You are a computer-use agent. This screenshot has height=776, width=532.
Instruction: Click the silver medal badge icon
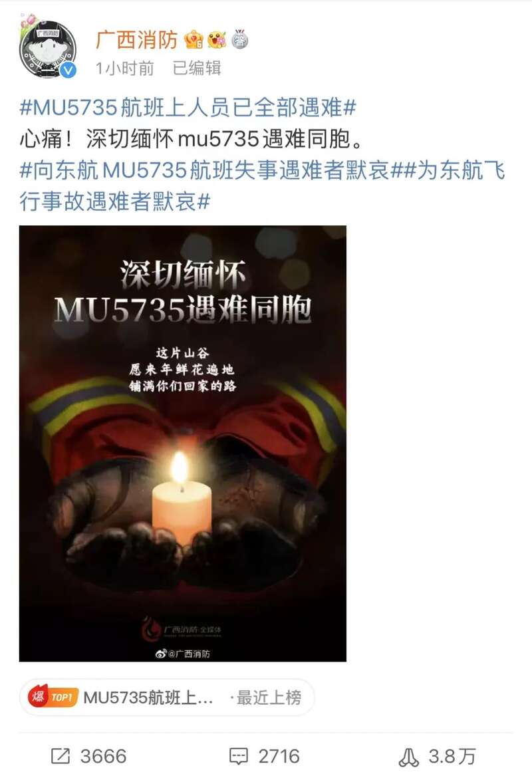coord(239,40)
